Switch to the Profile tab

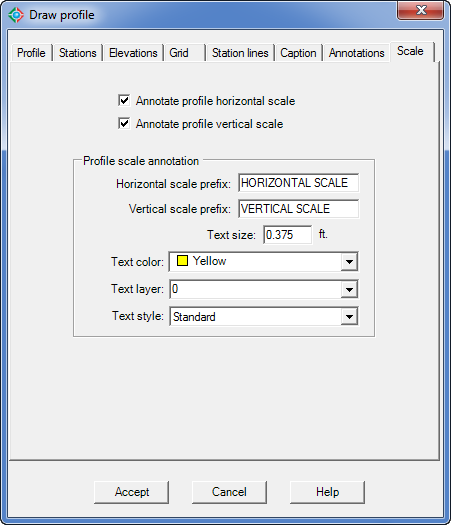click(31, 53)
